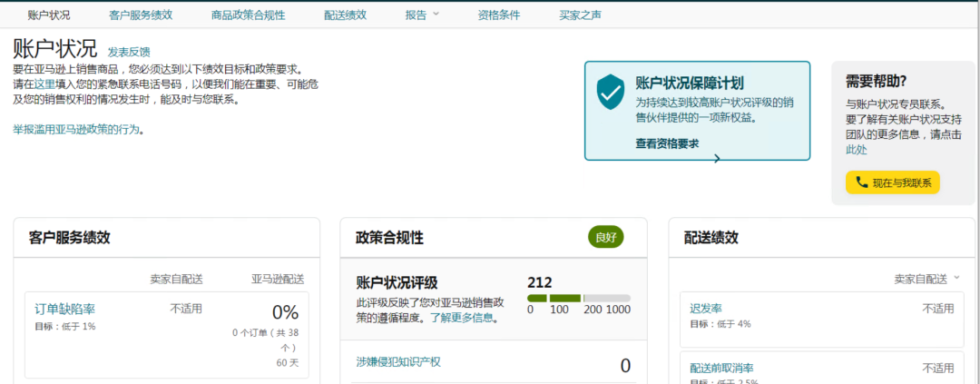The image size is (980, 384).
Task: Click the 发表反馈 link
Action: point(129,52)
